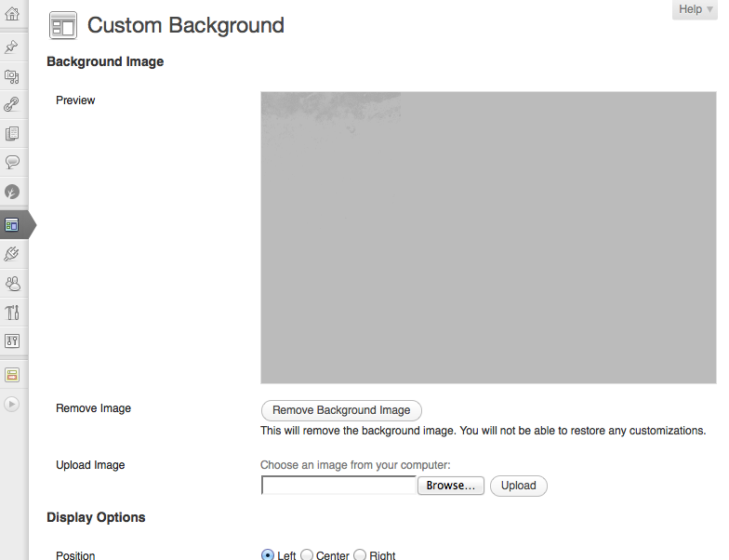Click the Links chain icon

(12, 105)
